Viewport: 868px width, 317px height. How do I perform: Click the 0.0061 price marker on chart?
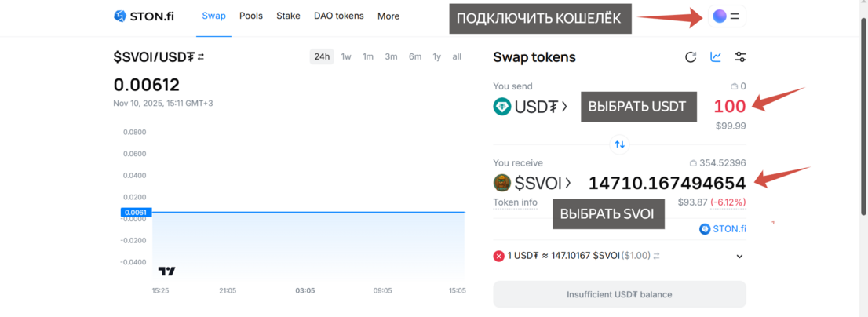pos(136,212)
